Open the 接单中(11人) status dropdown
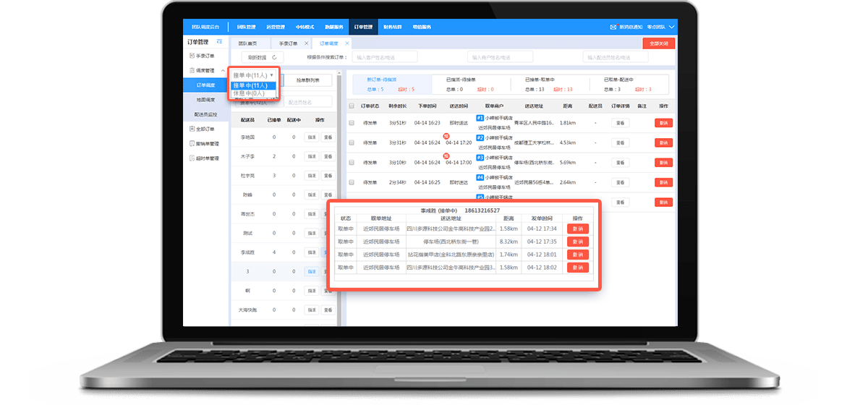 pos(252,74)
